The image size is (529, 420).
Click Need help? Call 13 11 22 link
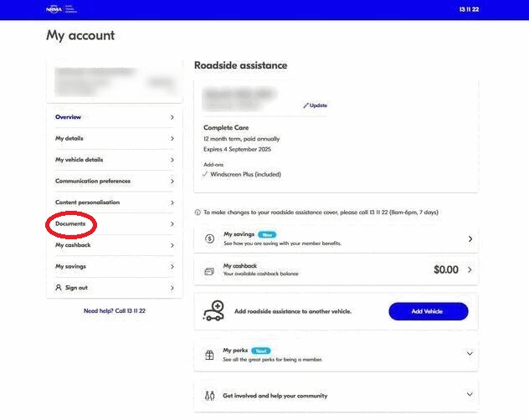(x=115, y=311)
